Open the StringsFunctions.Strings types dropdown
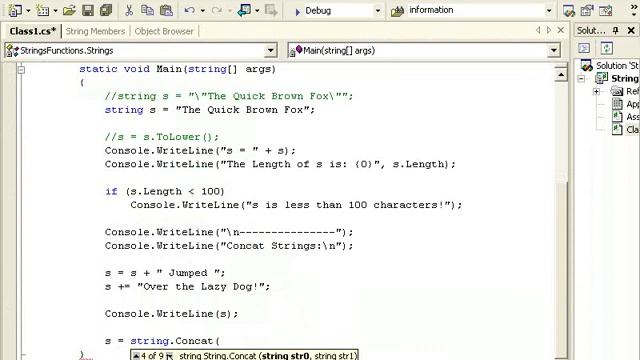Image resolution: width=640 pixels, height=360 pixels. point(270,51)
